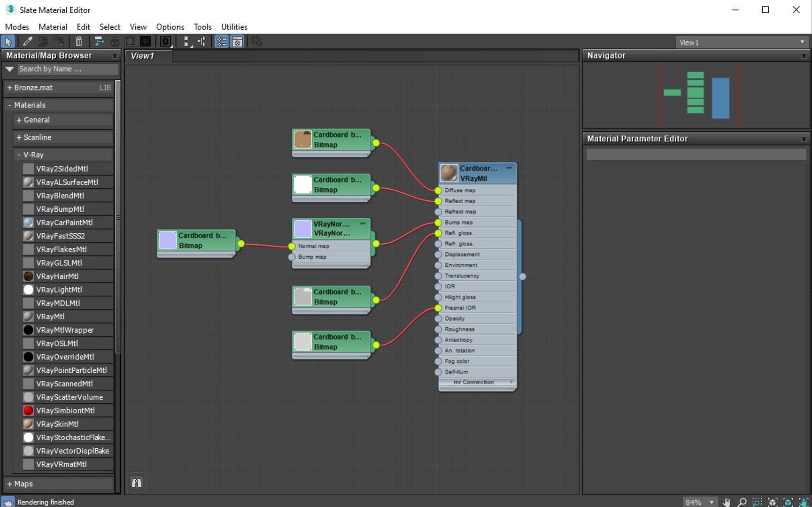
Task: Click Hide Unused Nodeslots lock icon
Action: (x=114, y=42)
